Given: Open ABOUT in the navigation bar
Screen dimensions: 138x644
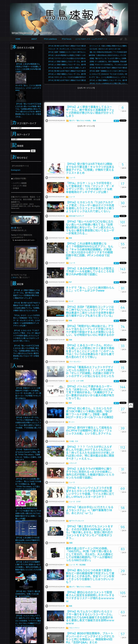Looking at the screenshot, I should [x=34, y=39].
